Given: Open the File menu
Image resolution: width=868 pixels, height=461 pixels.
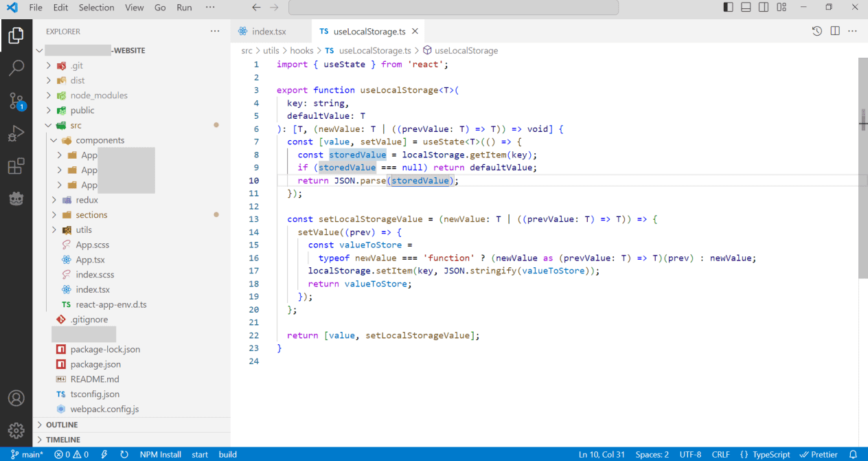Looking at the screenshot, I should 36,8.
